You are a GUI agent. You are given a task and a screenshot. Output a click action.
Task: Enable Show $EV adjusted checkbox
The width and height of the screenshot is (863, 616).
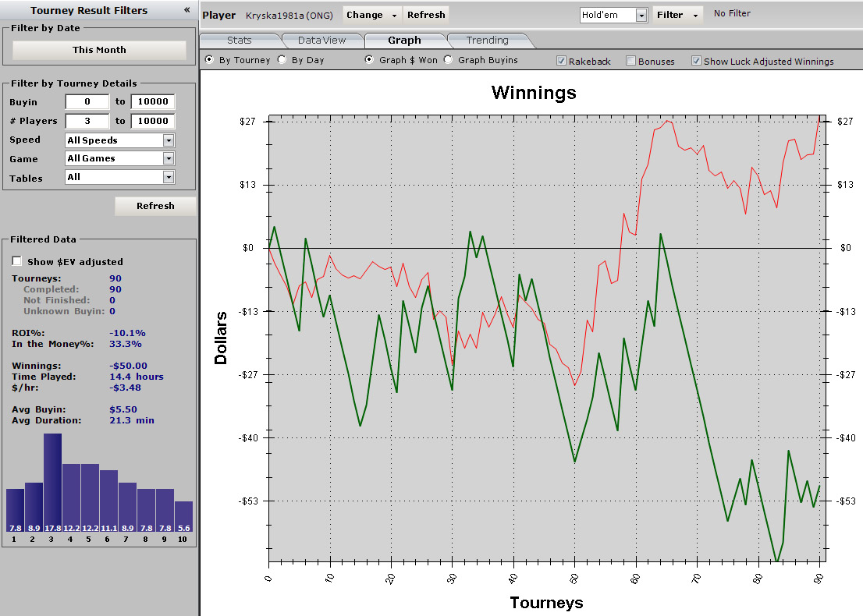[x=17, y=261]
